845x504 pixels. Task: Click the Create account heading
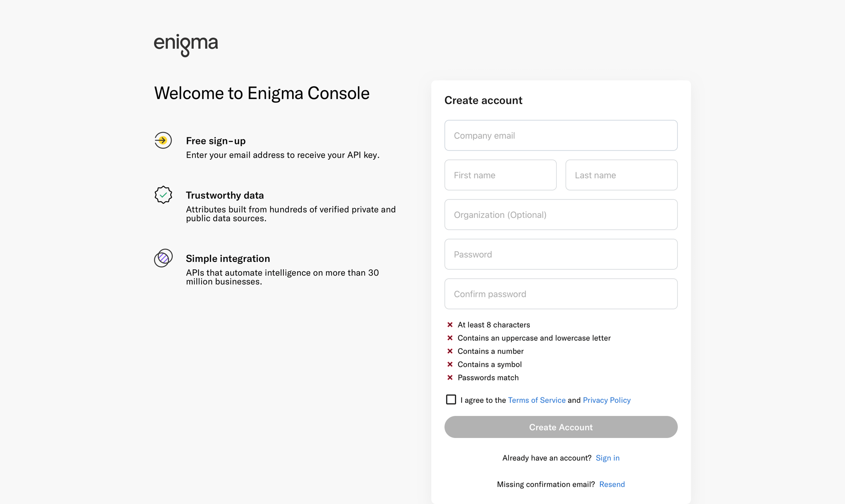483,100
